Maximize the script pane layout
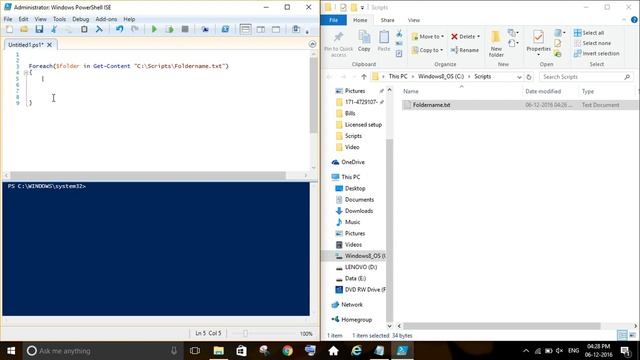640x360 pixels. point(276,29)
